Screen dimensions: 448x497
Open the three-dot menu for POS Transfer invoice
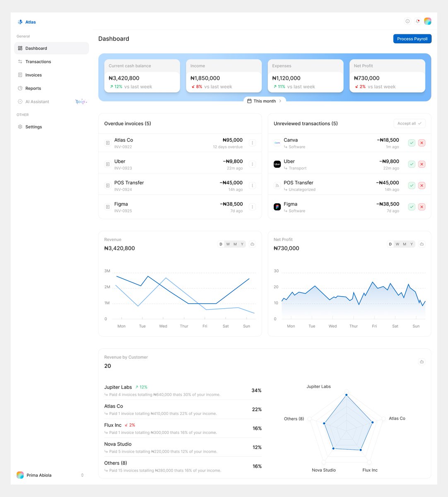tap(253, 186)
